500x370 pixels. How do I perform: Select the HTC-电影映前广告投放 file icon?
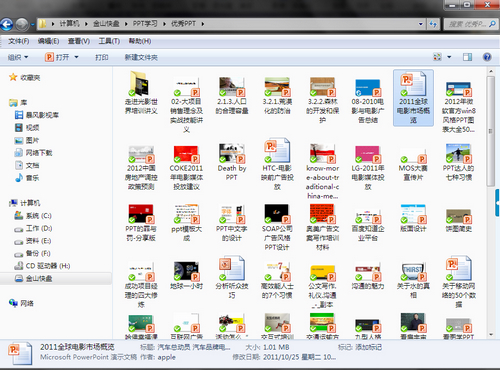(x=277, y=150)
